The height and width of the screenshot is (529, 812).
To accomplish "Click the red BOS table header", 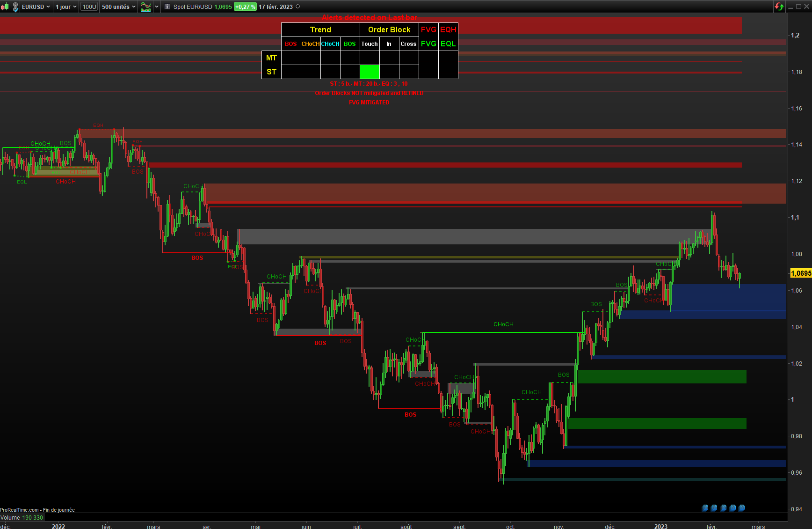I will click(x=291, y=44).
